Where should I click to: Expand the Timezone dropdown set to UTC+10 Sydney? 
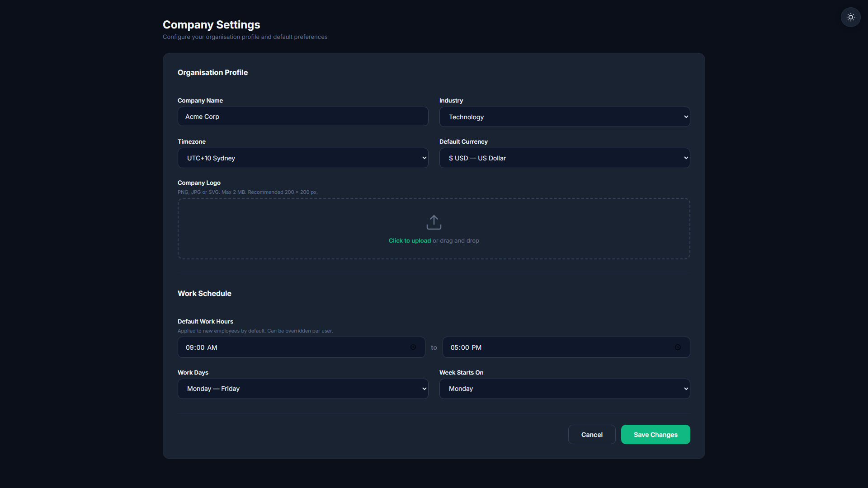[x=303, y=158]
